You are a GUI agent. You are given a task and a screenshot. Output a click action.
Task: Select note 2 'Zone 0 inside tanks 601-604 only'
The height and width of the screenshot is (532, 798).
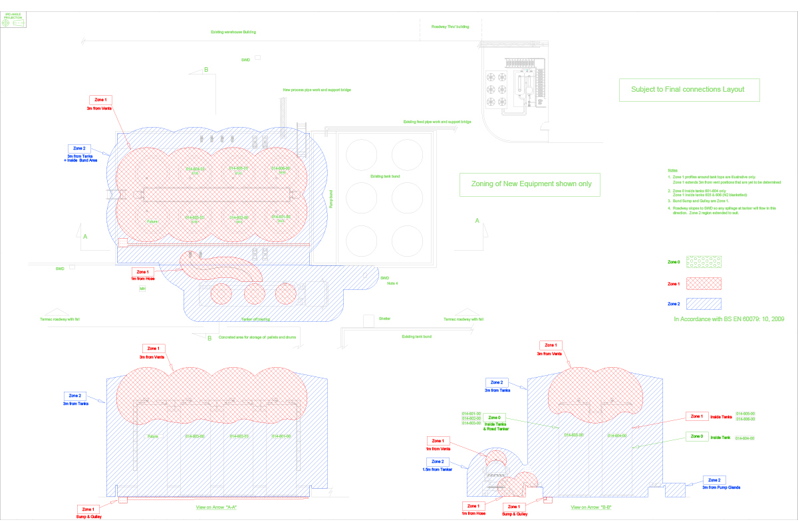[x=708, y=193]
